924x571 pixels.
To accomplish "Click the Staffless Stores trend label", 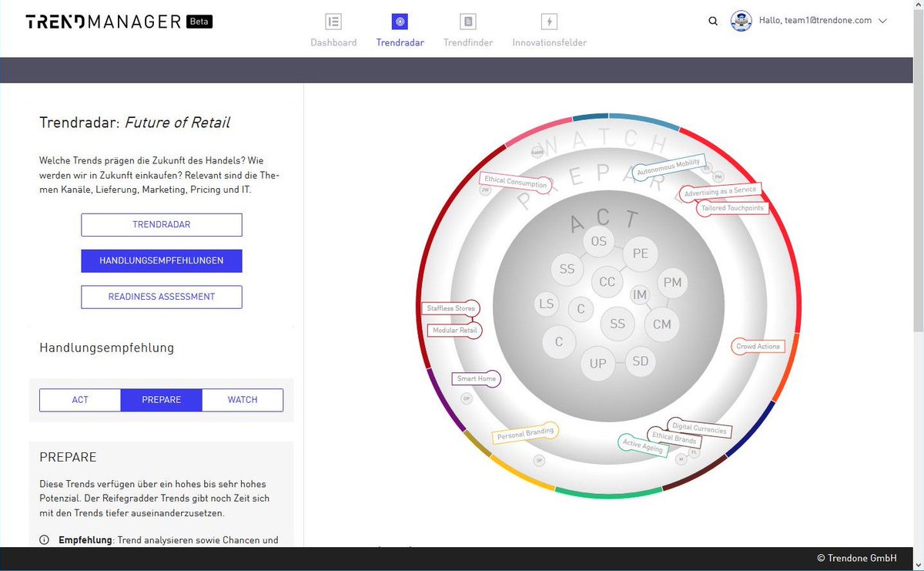I will coord(451,308).
